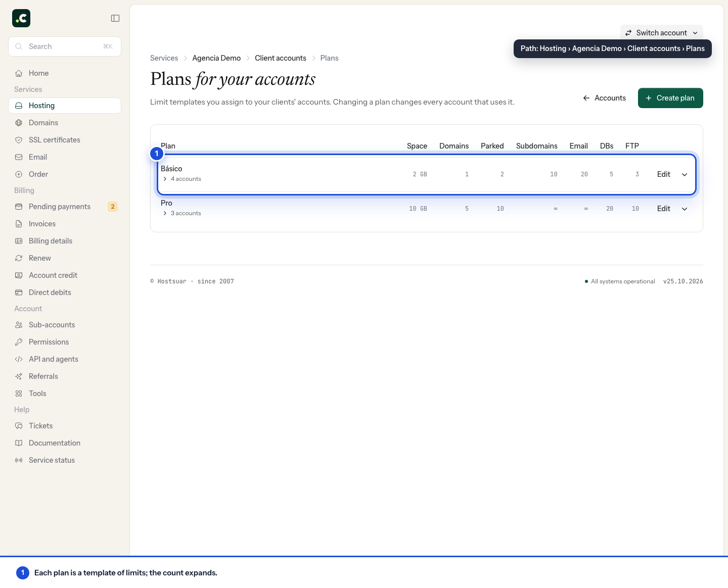Click the Renew refresh icon

[x=19, y=258]
